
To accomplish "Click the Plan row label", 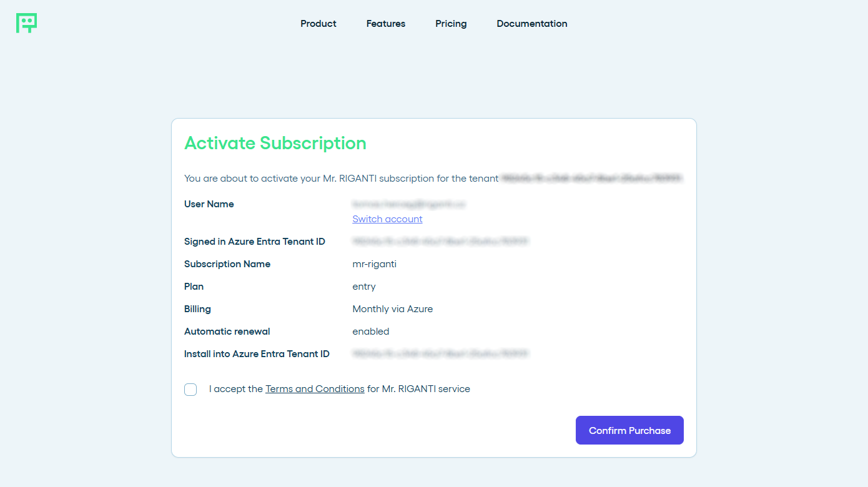I will pos(194,286).
